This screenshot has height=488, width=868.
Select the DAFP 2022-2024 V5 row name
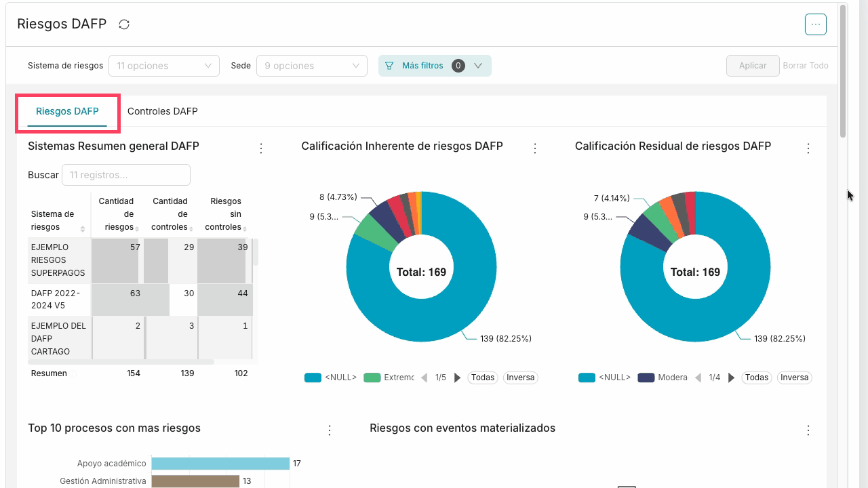click(56, 300)
